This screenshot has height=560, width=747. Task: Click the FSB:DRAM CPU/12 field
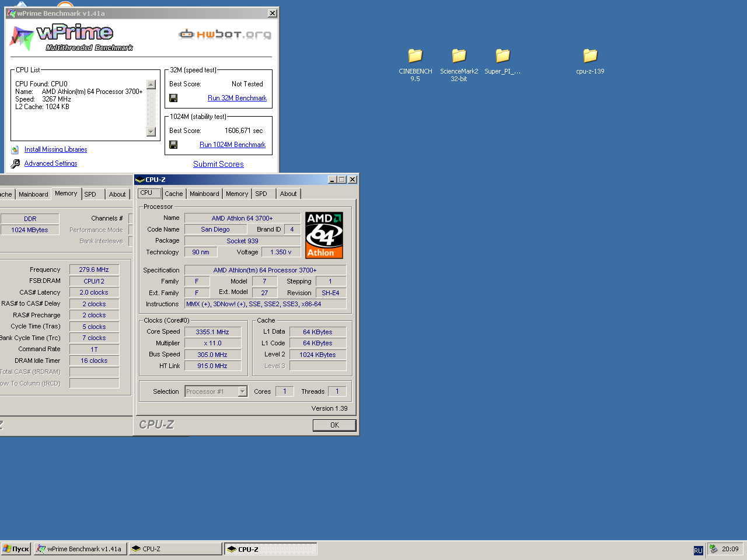pos(94,281)
